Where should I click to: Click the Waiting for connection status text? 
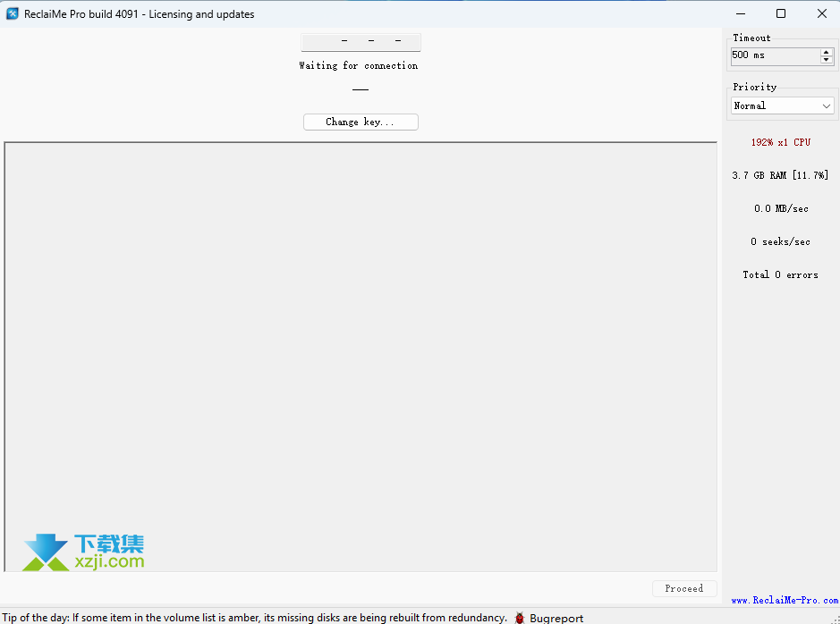click(359, 66)
